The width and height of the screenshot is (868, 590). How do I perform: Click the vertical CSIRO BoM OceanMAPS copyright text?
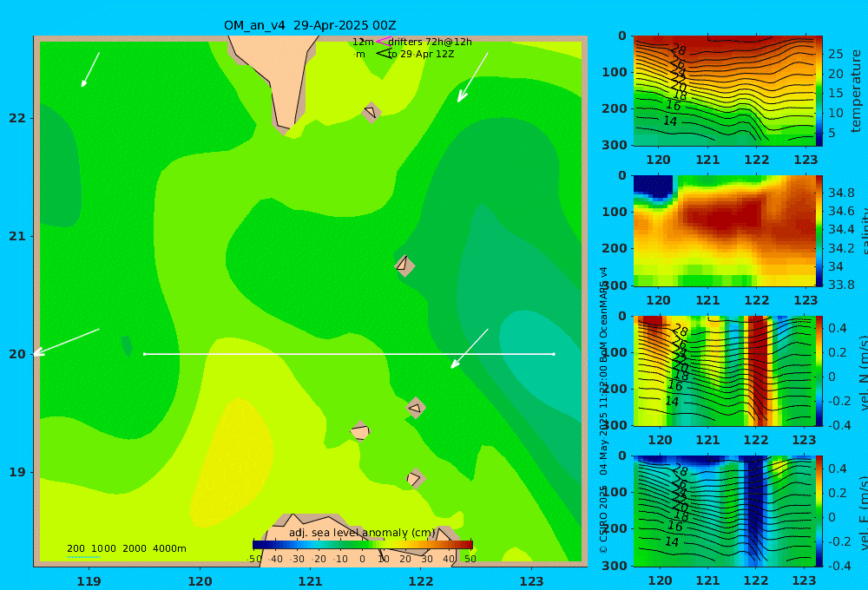pos(603,410)
